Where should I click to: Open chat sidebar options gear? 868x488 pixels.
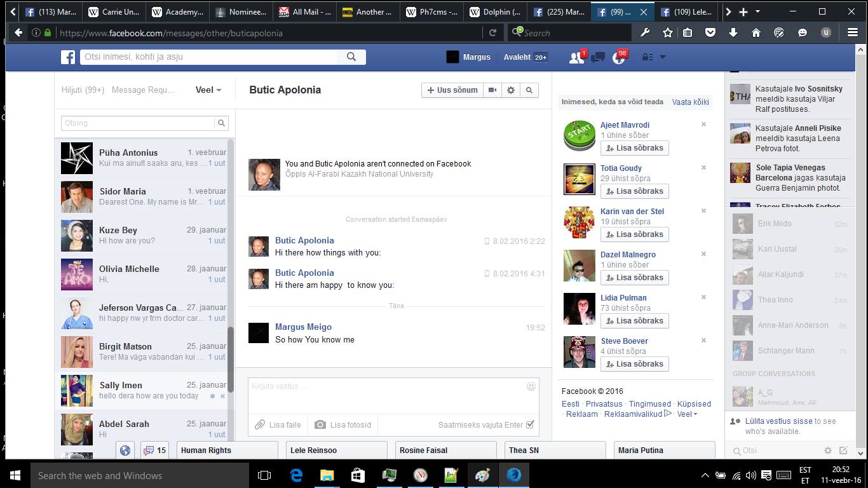click(x=828, y=451)
